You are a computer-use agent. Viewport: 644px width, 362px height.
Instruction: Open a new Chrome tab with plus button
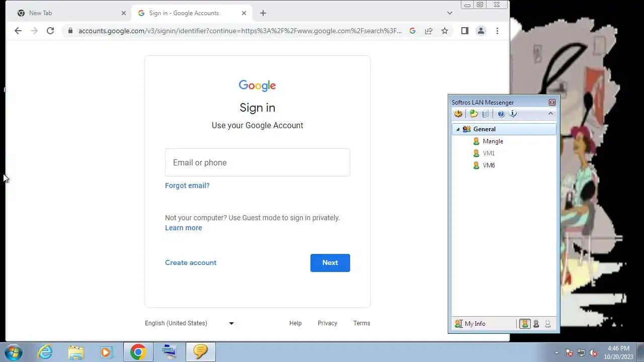263,13
